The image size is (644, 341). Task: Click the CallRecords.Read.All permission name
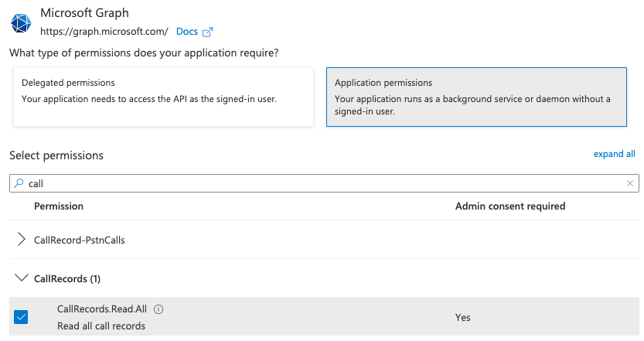click(102, 309)
